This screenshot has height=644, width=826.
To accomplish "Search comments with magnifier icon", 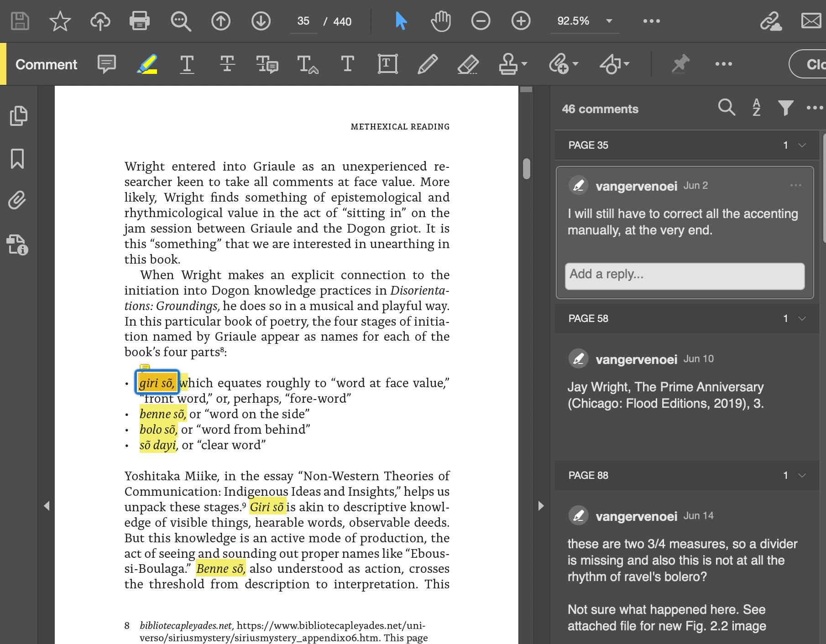I will point(727,108).
